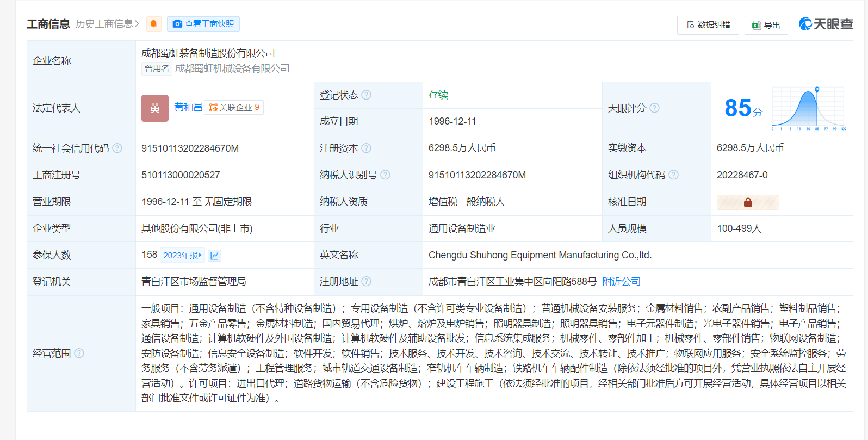Click help icon next to 组织机构代码
868x440 pixels.
pos(673,175)
